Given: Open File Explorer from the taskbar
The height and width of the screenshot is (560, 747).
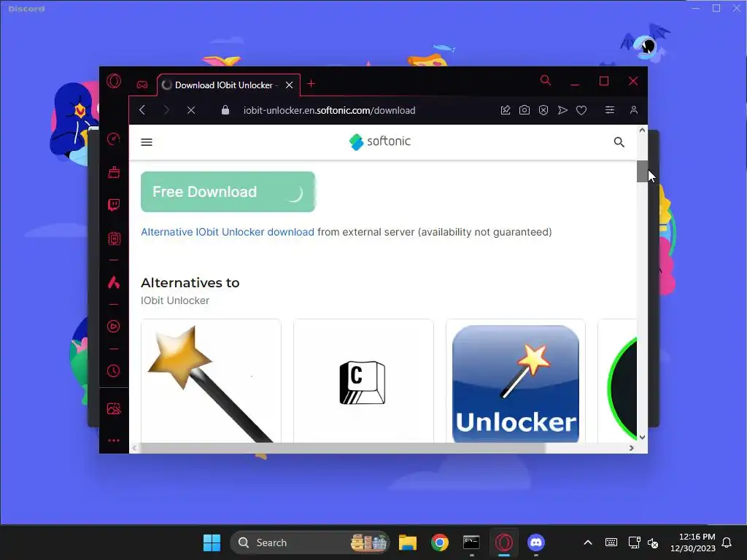Looking at the screenshot, I should click(x=408, y=542).
